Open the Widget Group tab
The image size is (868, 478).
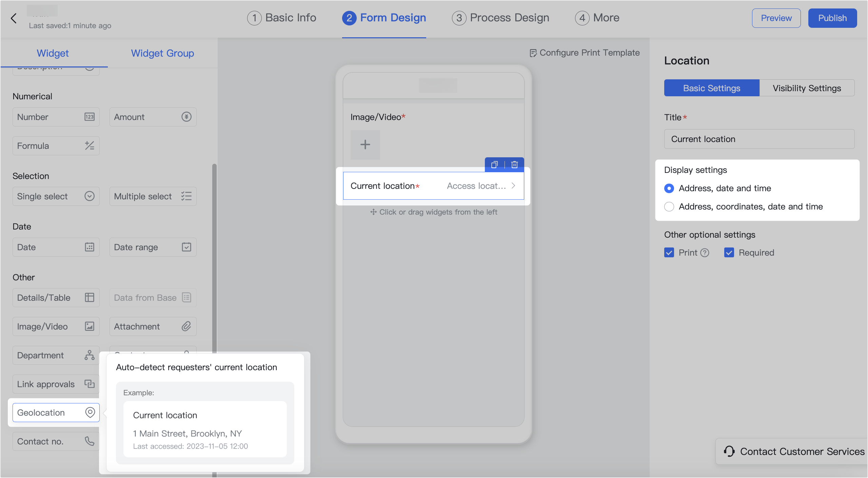click(x=162, y=53)
